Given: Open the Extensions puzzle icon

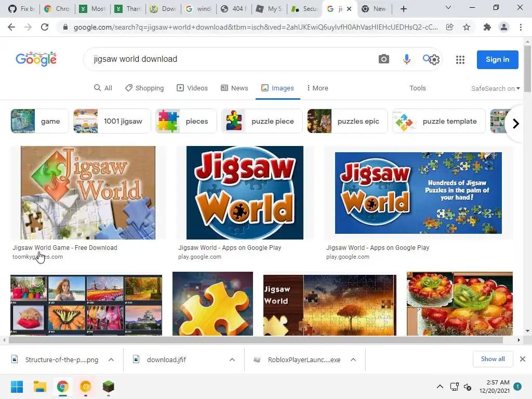Looking at the screenshot, I should (487, 27).
